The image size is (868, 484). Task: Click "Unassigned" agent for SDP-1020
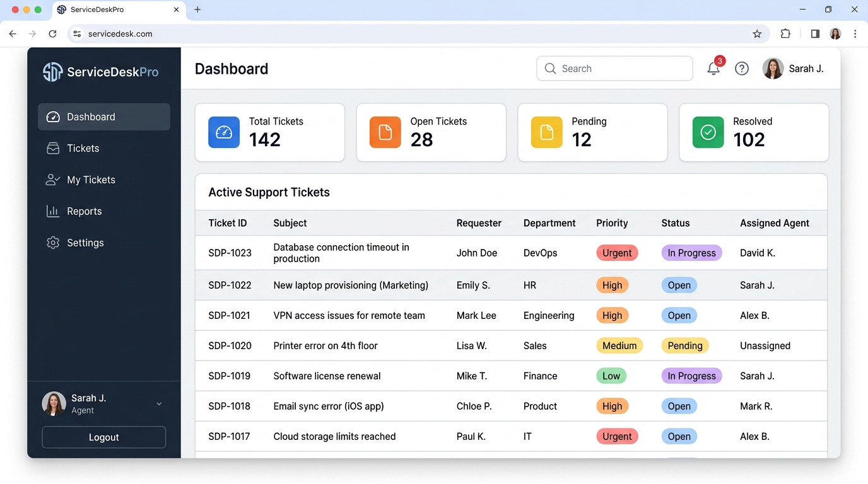coord(765,345)
